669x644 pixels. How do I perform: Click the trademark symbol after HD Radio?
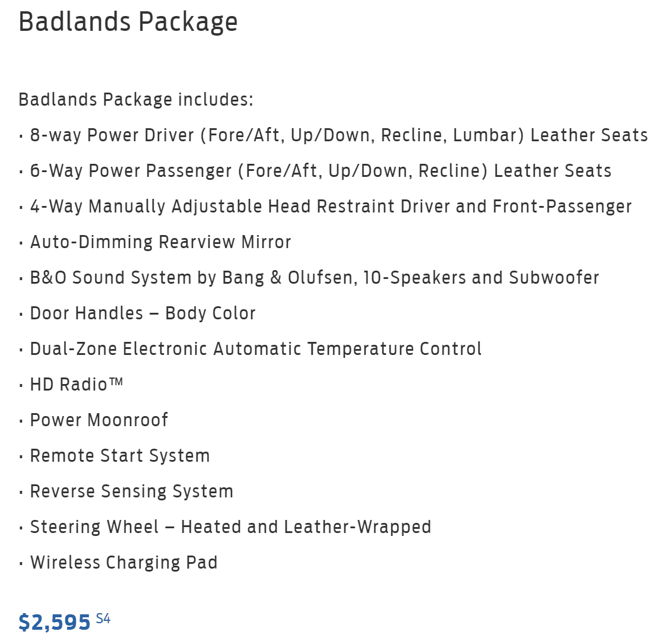pyautogui.click(x=116, y=382)
